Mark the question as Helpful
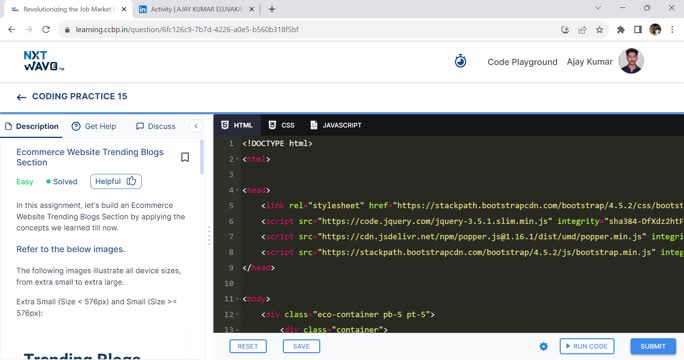This screenshot has width=684, height=360. 116,182
